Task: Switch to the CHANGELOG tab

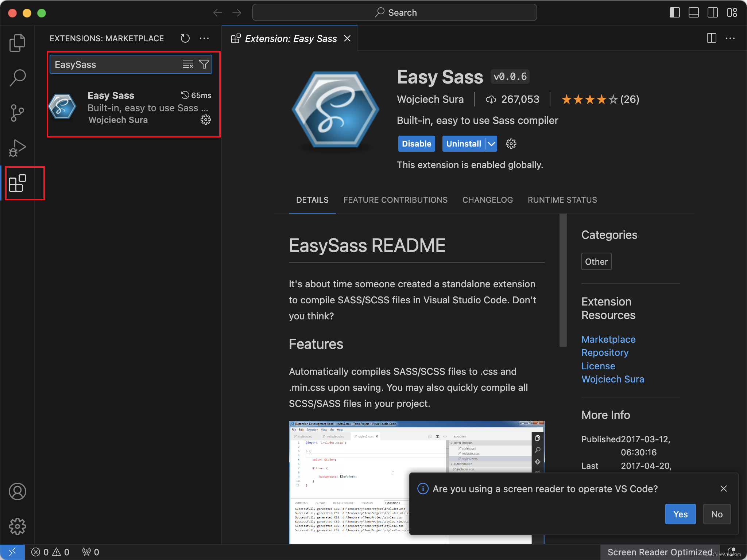Action: pyautogui.click(x=488, y=200)
